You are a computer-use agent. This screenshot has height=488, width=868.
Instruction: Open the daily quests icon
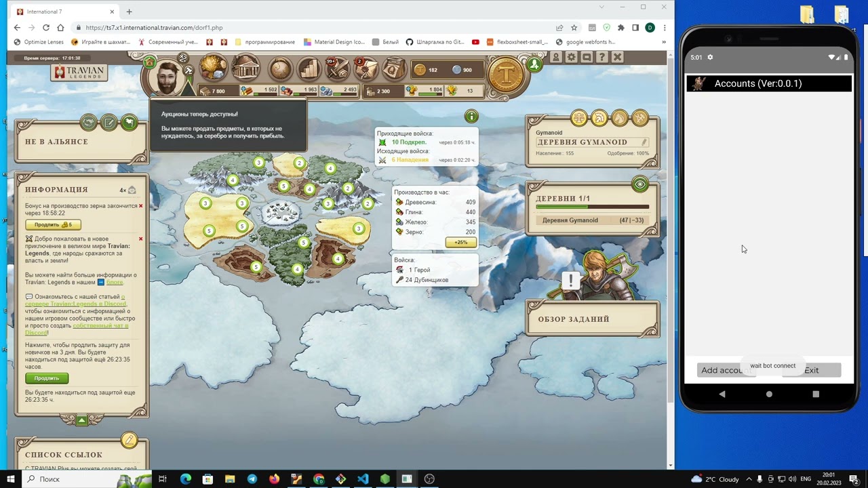coord(394,68)
